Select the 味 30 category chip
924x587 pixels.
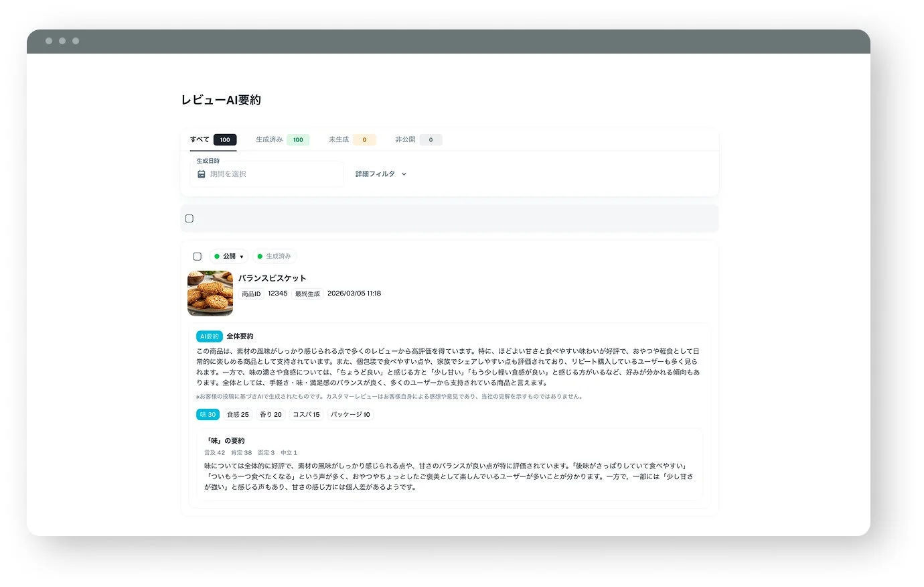click(x=208, y=414)
